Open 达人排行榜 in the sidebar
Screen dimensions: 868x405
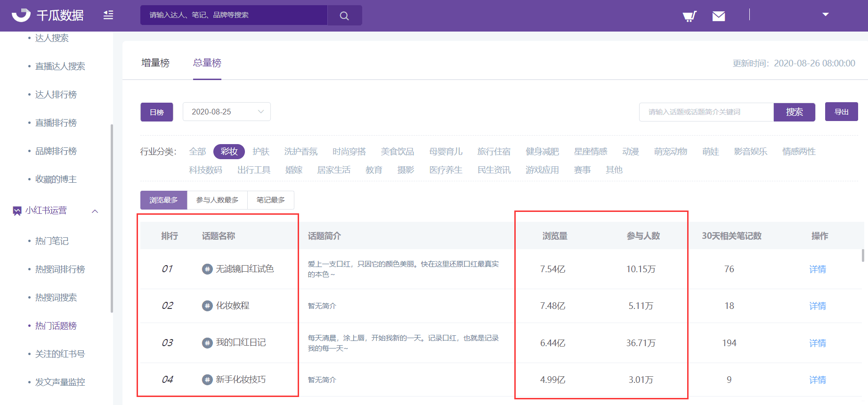(x=56, y=95)
